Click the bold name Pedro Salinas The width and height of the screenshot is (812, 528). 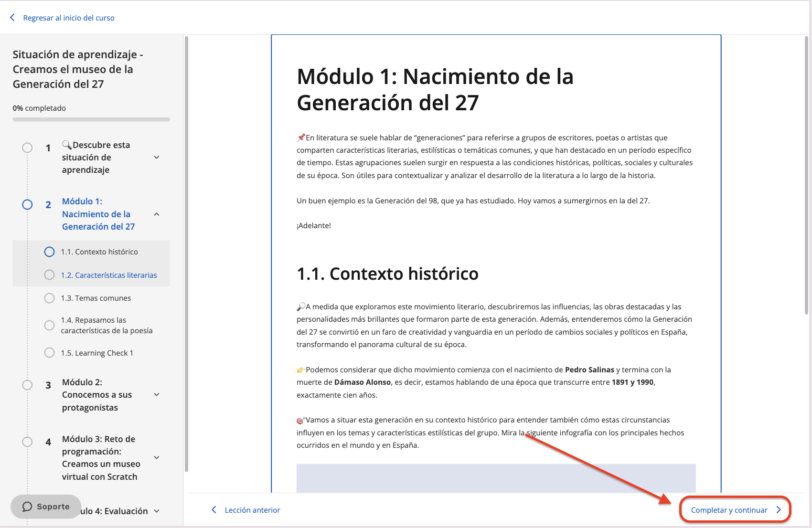coord(589,370)
